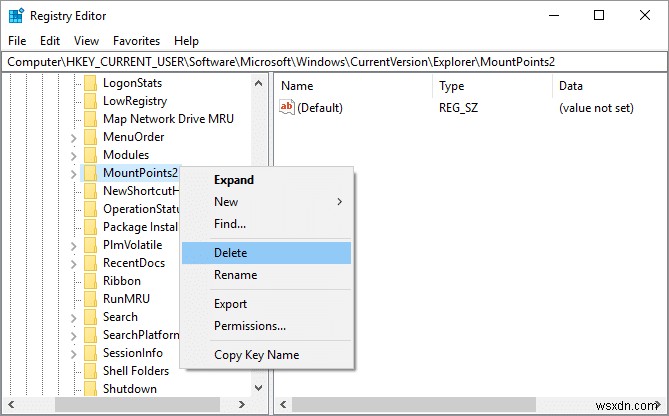The width and height of the screenshot is (669, 416).
Task: Click the SessionInfo folder icon
Action: [x=90, y=353]
